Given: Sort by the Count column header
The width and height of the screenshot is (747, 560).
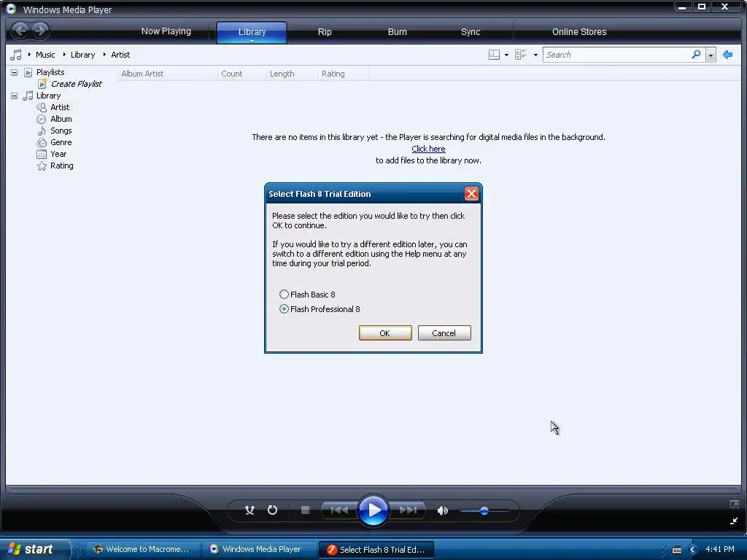Looking at the screenshot, I should (x=242, y=74).
